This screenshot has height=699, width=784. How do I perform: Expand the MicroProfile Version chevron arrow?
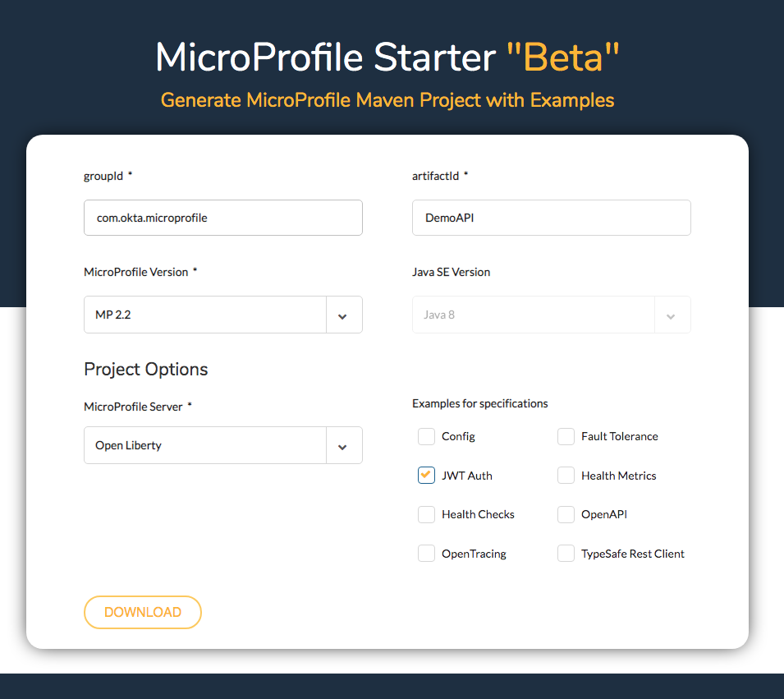[x=343, y=315]
